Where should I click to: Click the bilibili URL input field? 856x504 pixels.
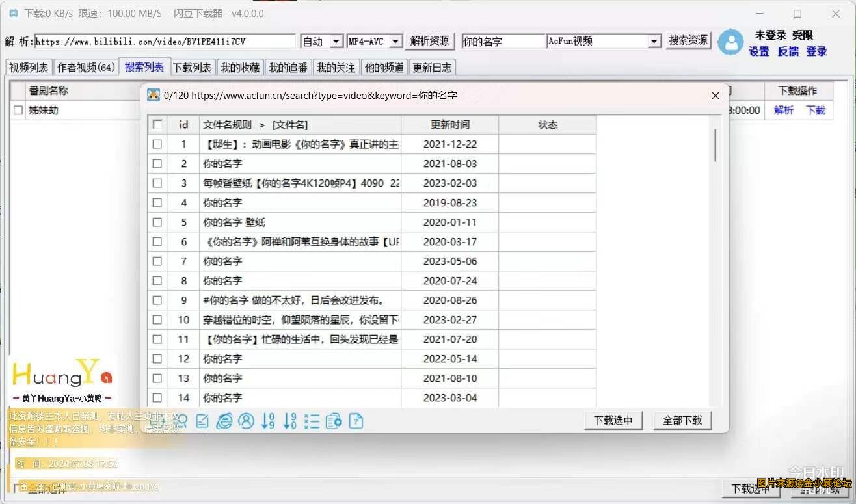click(x=165, y=41)
